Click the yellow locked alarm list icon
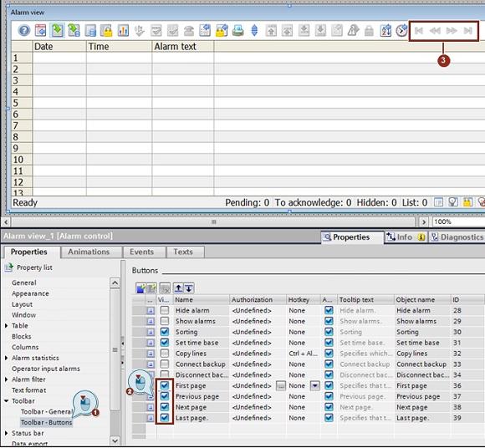 coord(106,31)
